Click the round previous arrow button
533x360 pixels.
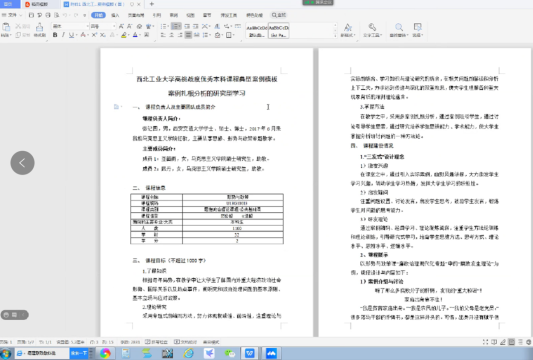22,163
